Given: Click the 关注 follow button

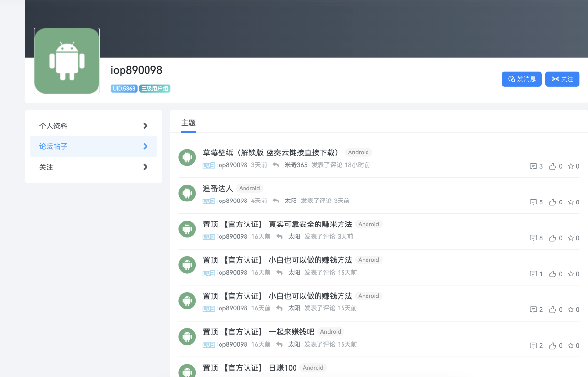Looking at the screenshot, I should click(x=562, y=79).
